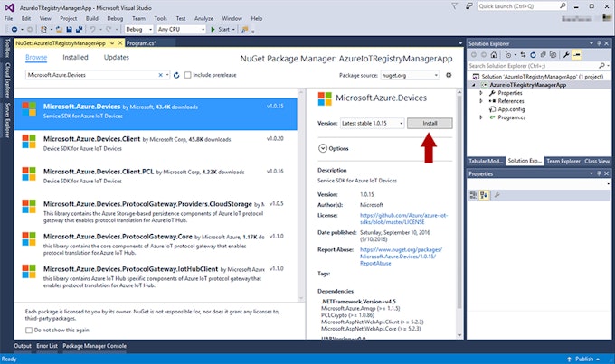Open the Error List tab
Screen dimensions: 615x364
click(x=47, y=346)
